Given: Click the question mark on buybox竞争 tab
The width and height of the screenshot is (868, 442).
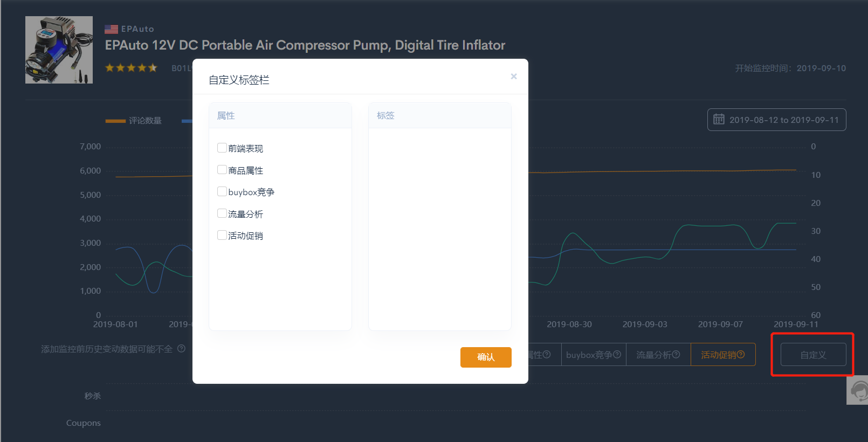Looking at the screenshot, I should click(x=617, y=354).
